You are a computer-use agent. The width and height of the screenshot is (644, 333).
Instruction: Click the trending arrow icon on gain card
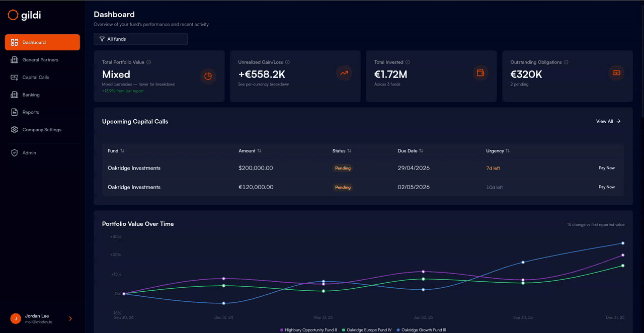point(344,73)
